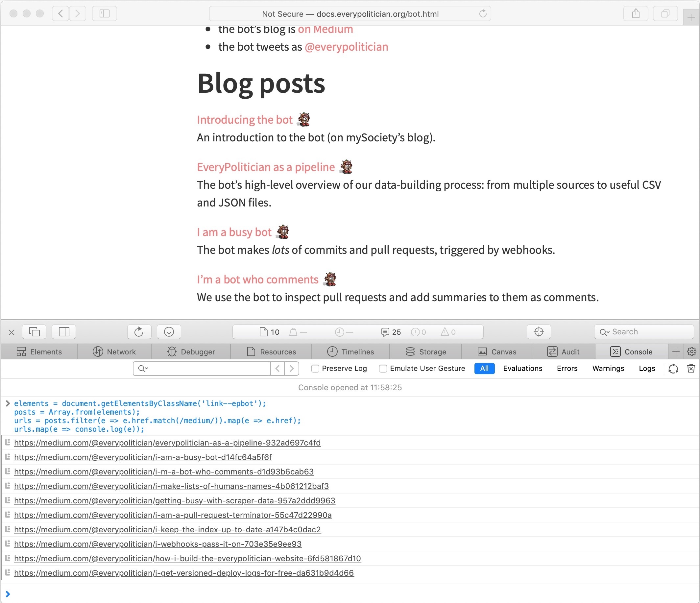Open the Storage tab
The height and width of the screenshot is (603, 700).
[x=426, y=352]
